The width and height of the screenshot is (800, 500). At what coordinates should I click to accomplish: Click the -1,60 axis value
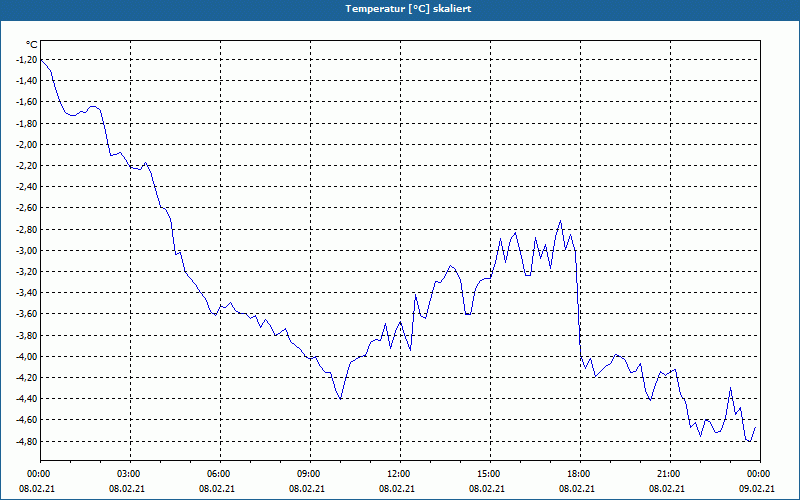pos(27,102)
